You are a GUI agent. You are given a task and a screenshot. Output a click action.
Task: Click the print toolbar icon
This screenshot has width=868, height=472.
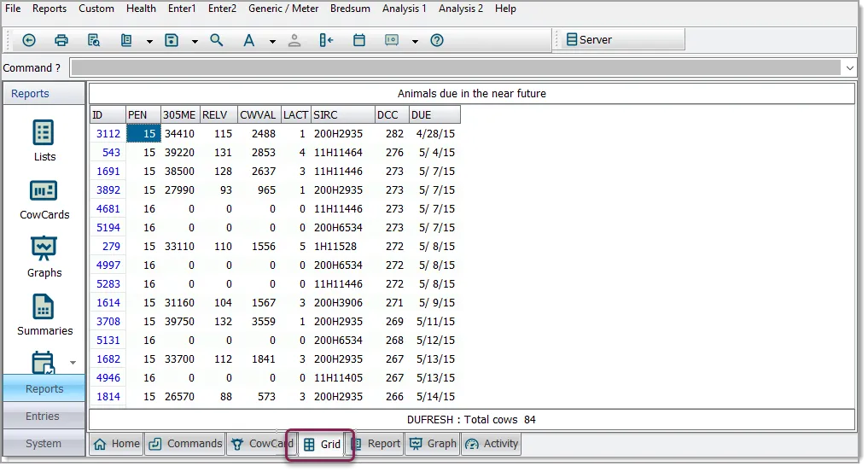coord(61,40)
